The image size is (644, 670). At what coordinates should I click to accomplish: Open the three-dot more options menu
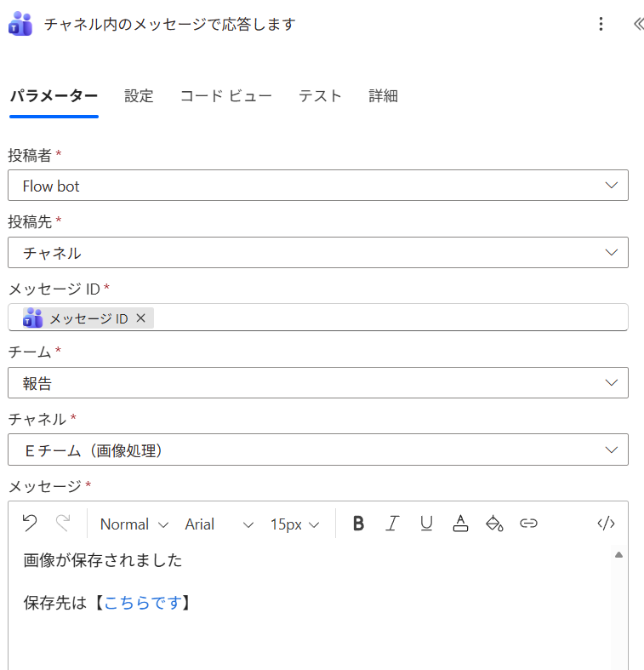601,24
